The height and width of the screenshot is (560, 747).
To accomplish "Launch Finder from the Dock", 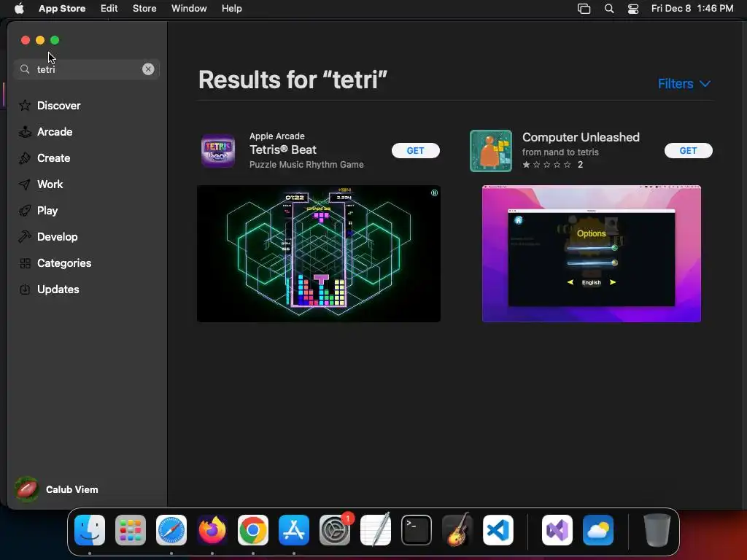I will [x=90, y=530].
